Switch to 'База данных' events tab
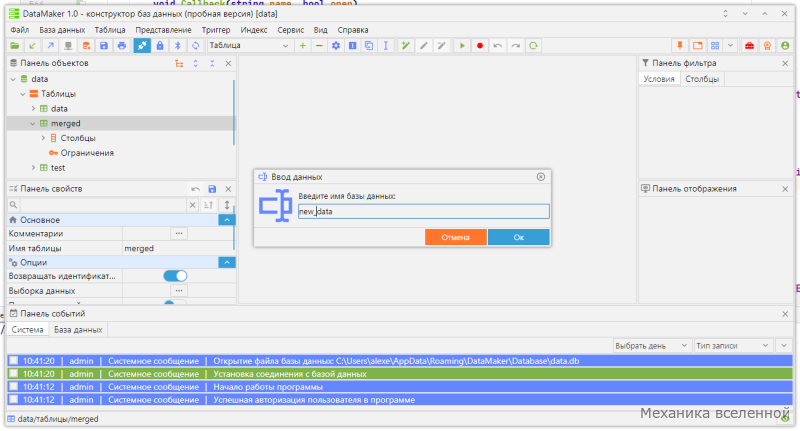800x431 pixels. pos(78,330)
